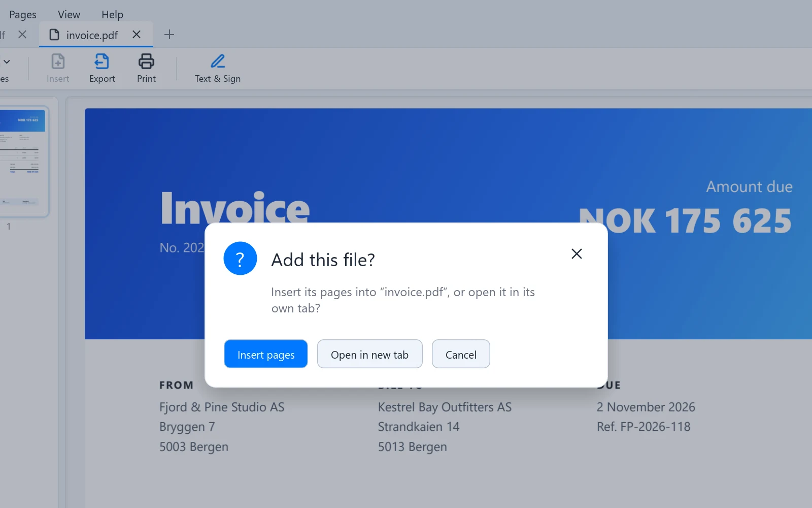Open the Text & Sign tool
This screenshot has width=812, height=508.
click(x=218, y=68)
